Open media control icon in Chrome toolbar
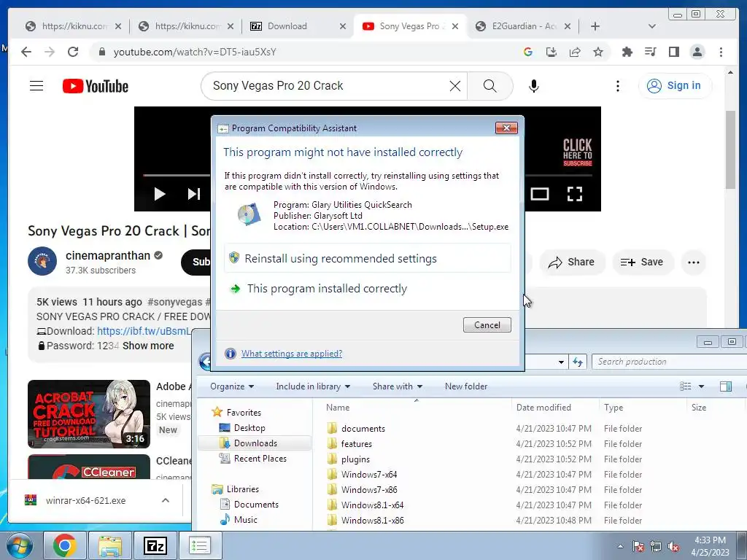Image resolution: width=747 pixels, height=560 pixels. 650,52
